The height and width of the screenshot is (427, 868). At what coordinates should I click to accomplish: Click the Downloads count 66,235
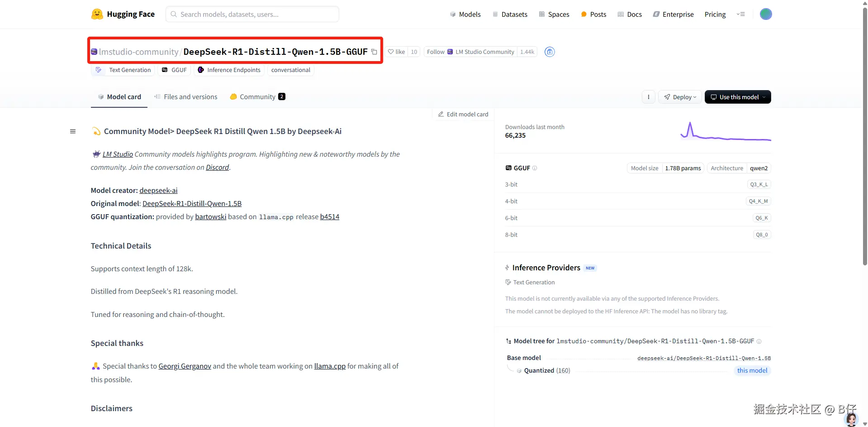[x=515, y=135]
